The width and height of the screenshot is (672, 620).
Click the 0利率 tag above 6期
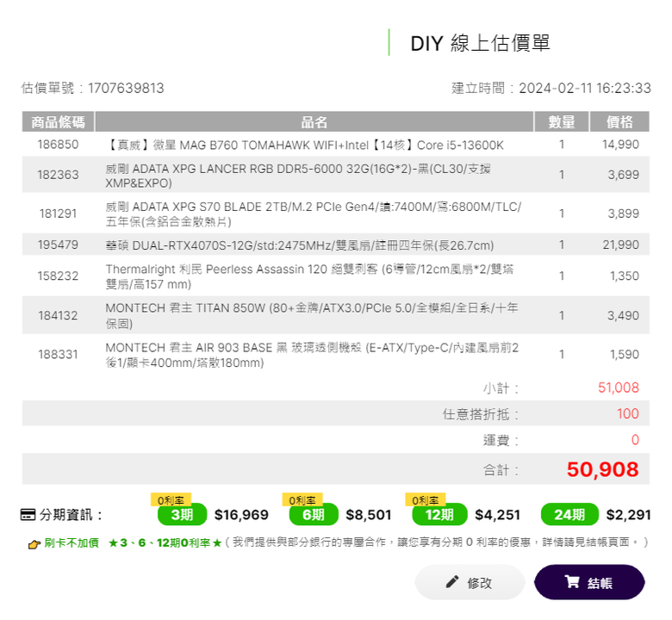pyautogui.click(x=302, y=499)
